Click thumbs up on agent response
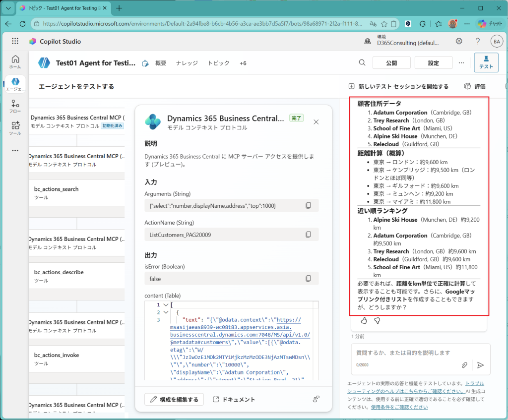Image resolution: width=508 pixels, height=420 pixels. pos(364,321)
